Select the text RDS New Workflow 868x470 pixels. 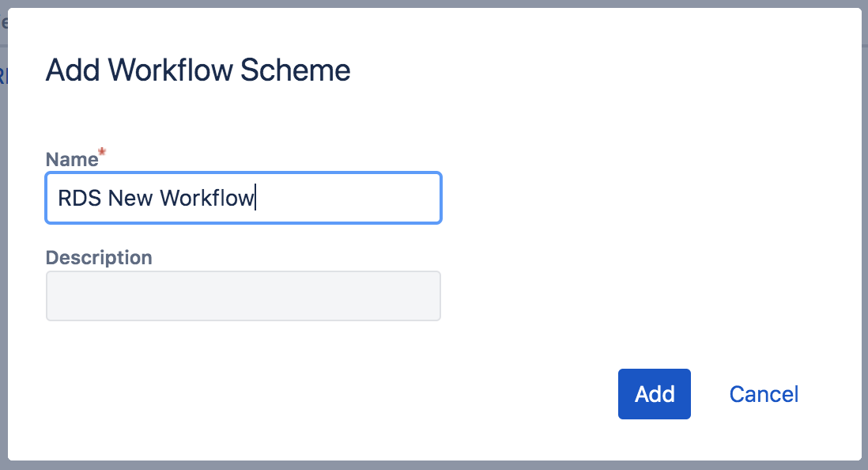tap(156, 198)
